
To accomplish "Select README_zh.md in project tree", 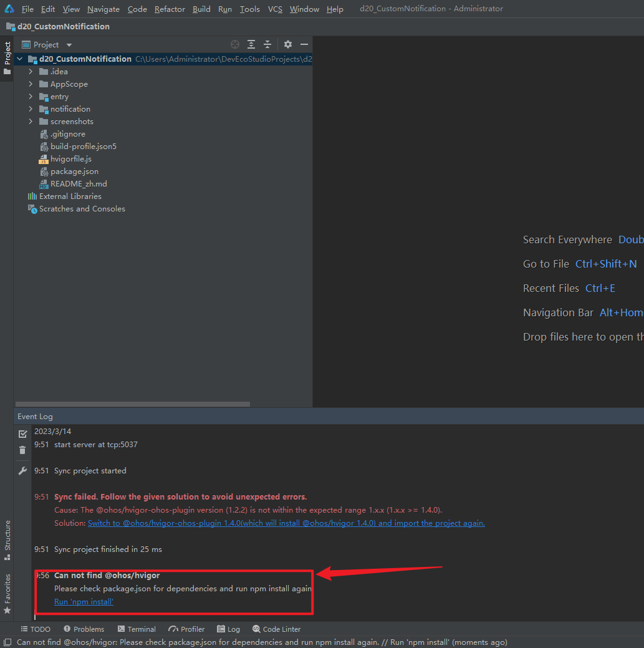I will [79, 184].
